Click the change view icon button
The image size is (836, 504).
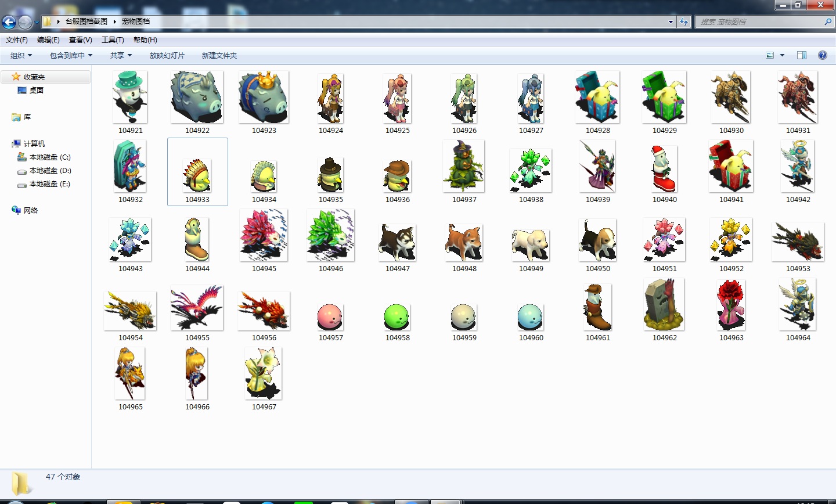[x=770, y=55]
